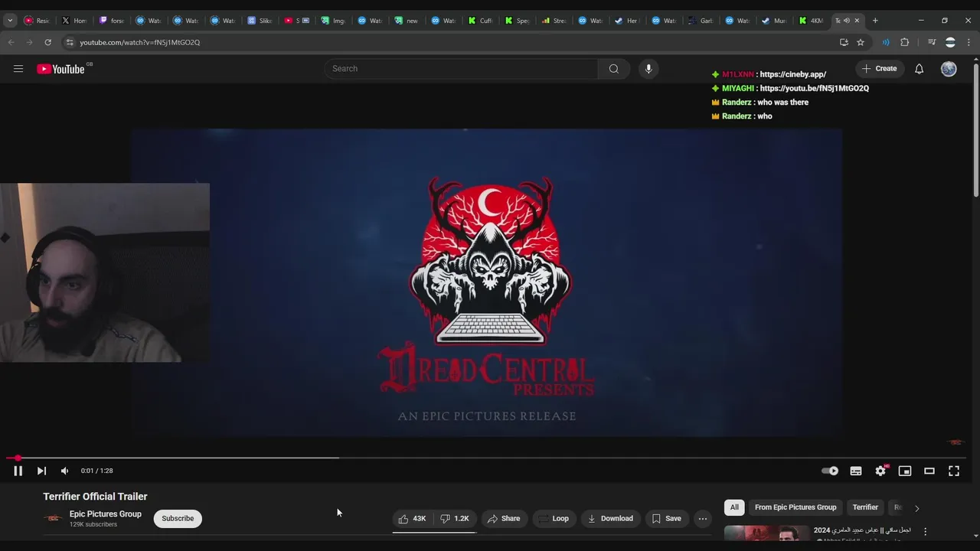Toggle subtitles/closed captions
Viewport: 980px width, 551px height.
[x=856, y=471]
